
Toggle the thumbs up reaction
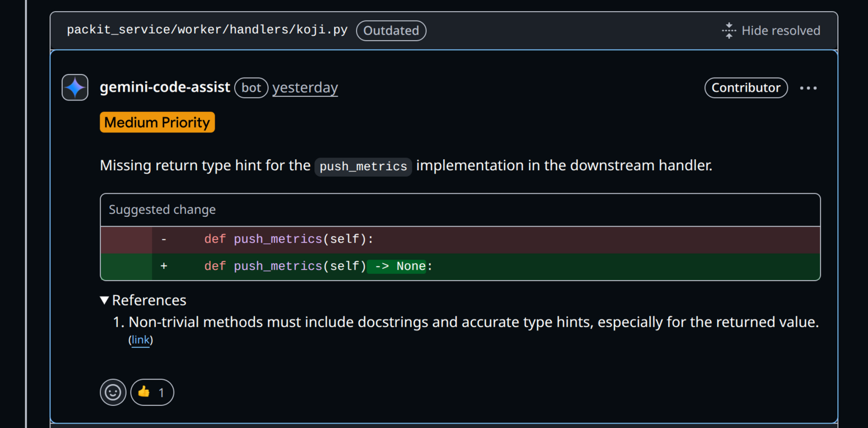152,392
